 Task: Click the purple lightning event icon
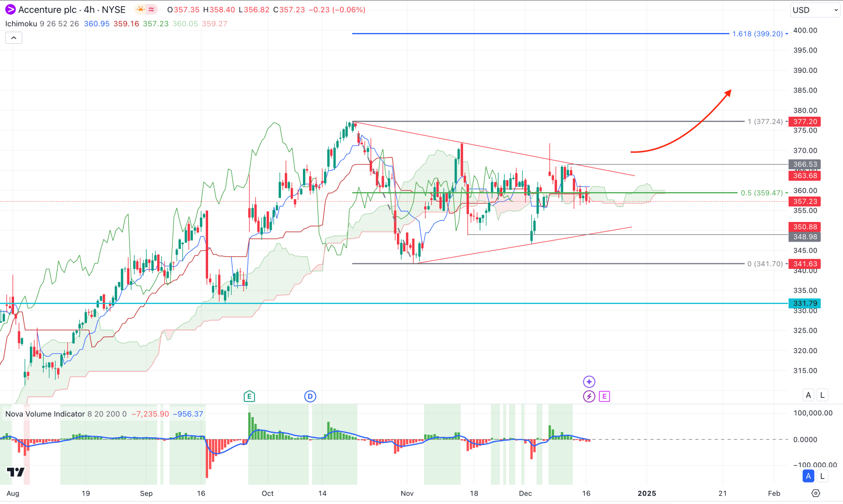coord(589,396)
